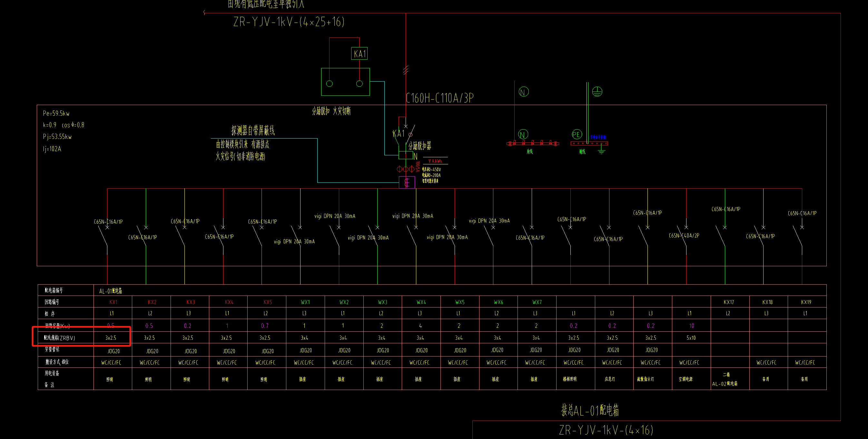Click the 探测器自带屏蔽线 annotation
Image resolution: width=868 pixels, height=439 pixels.
tap(253, 131)
